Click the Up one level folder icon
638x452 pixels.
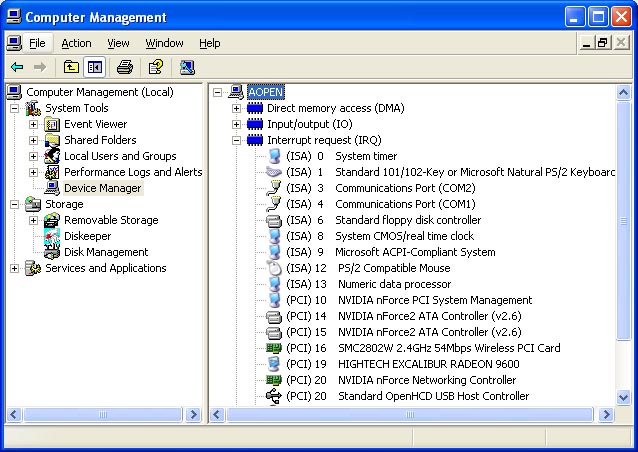coord(71,67)
